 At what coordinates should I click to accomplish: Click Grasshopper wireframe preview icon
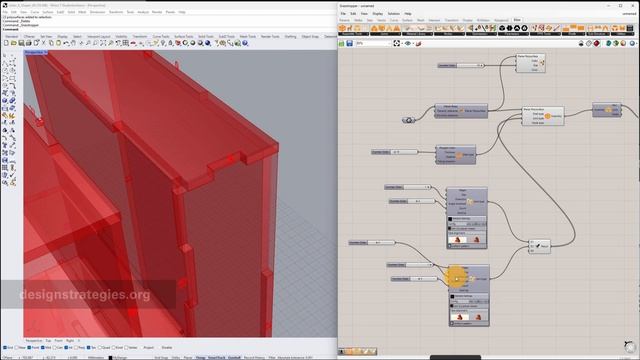pos(589,43)
